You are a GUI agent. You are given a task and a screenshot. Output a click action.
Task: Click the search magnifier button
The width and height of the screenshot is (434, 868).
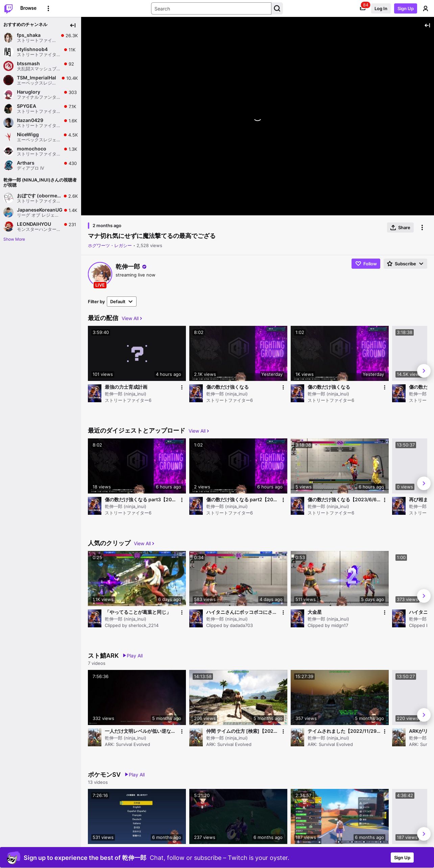point(277,8)
